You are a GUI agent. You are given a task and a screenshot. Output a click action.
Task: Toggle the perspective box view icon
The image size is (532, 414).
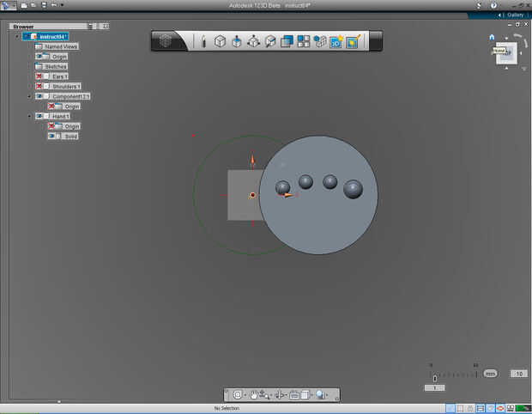305,394
